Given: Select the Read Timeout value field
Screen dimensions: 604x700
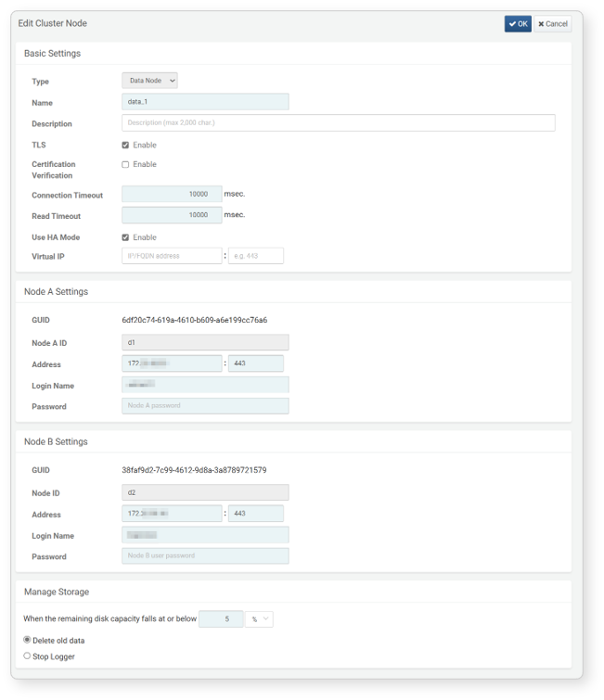Looking at the screenshot, I should [172, 215].
